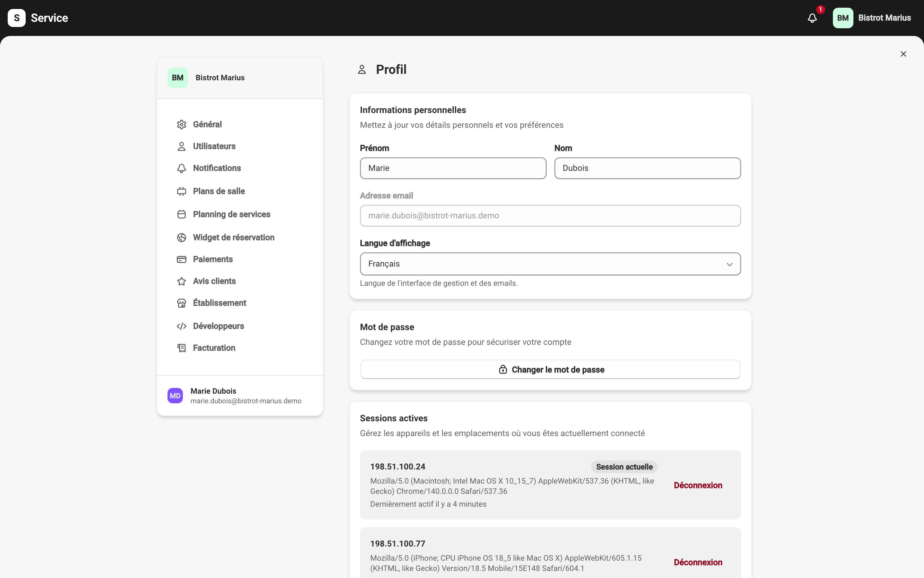
Task: Focus the Nom field containing Dubois
Action: [647, 168]
